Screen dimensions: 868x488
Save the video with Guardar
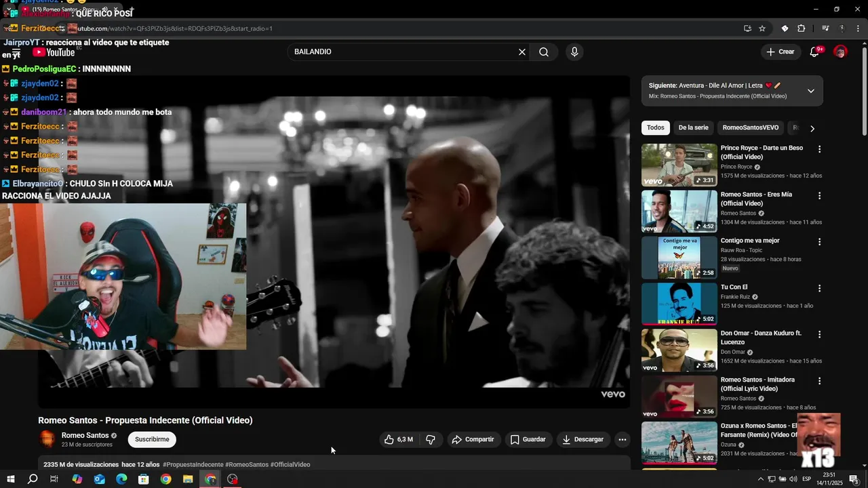point(528,439)
